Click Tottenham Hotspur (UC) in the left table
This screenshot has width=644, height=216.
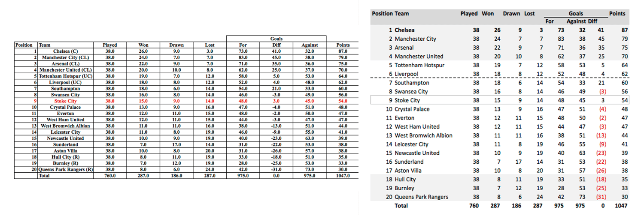click(65, 76)
